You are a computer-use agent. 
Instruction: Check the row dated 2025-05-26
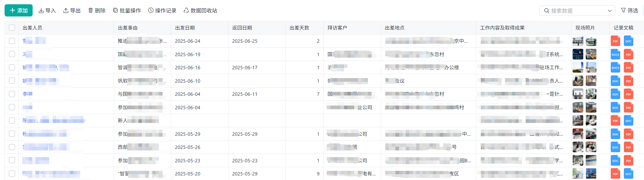pos(12,147)
